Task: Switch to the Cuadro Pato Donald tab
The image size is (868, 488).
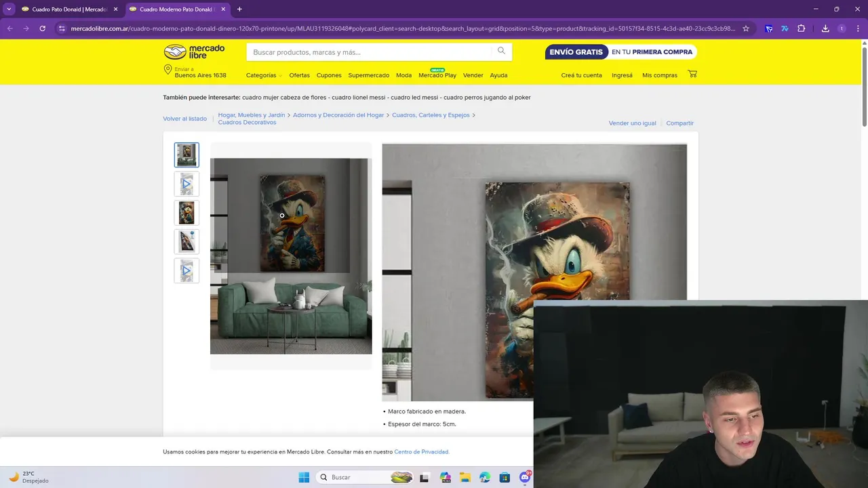Action: pos(69,9)
